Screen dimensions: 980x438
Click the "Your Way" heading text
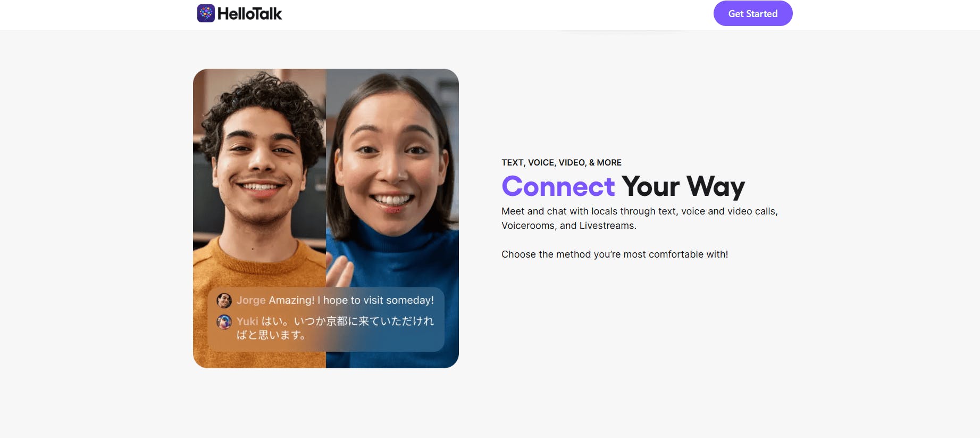click(683, 187)
